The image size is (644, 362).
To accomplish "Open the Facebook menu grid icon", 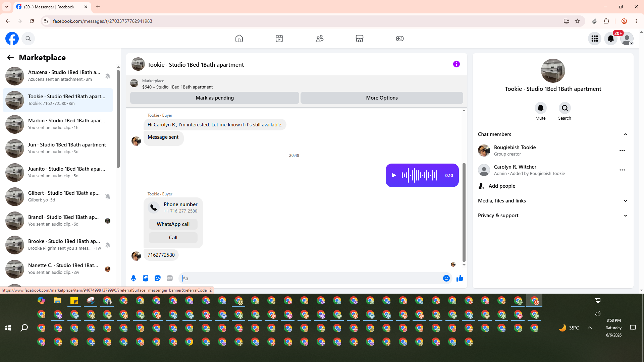I will 595,39.
